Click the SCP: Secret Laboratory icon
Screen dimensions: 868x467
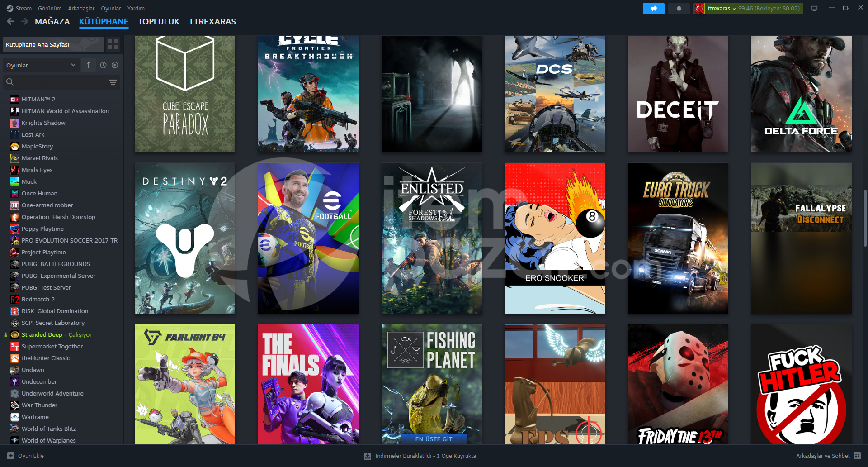15,323
